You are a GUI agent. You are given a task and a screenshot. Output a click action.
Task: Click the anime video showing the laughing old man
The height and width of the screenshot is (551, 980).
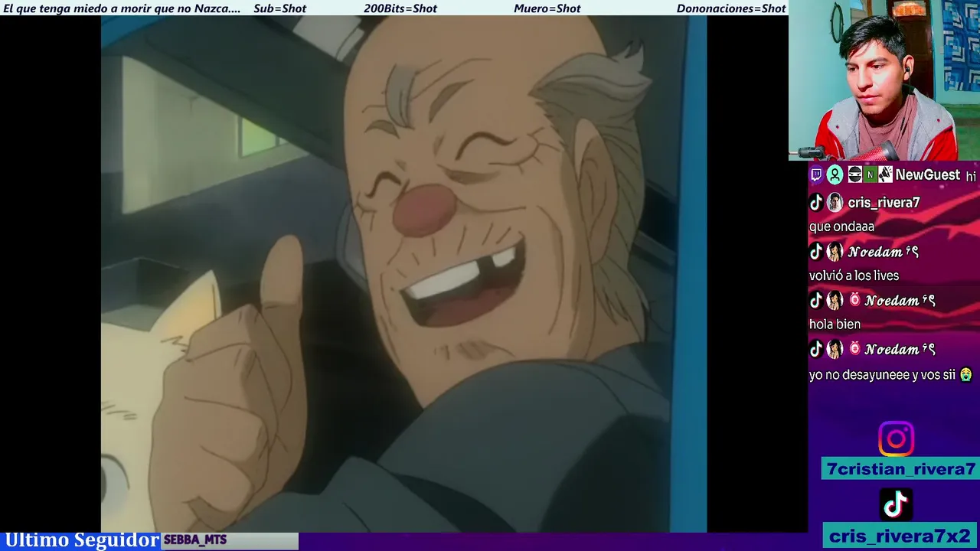point(403,274)
